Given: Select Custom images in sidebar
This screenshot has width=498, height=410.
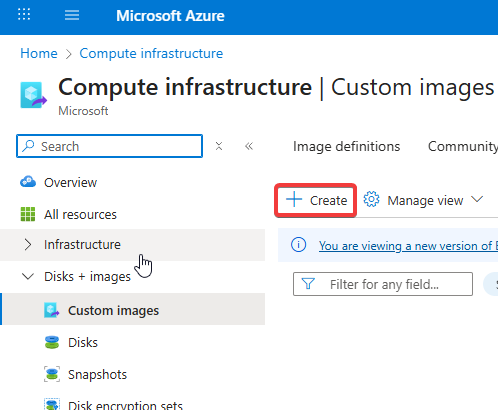Looking at the screenshot, I should point(133,309).
